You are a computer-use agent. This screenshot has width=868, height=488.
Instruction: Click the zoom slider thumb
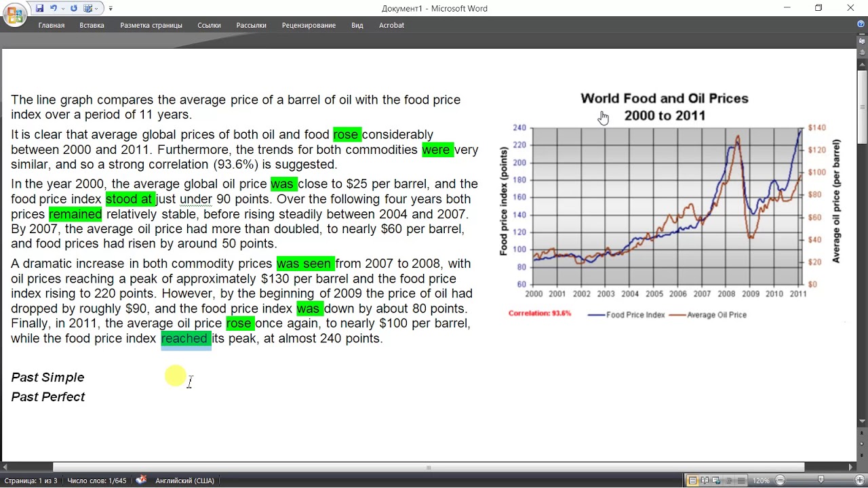821,481
